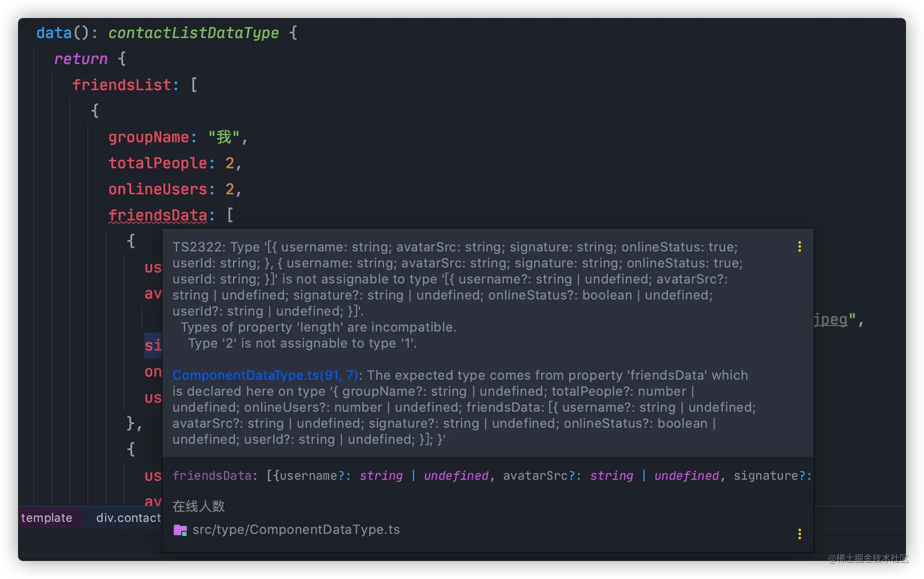This screenshot has width=924, height=579.
Task: Click the return keyword
Action: click(x=81, y=59)
